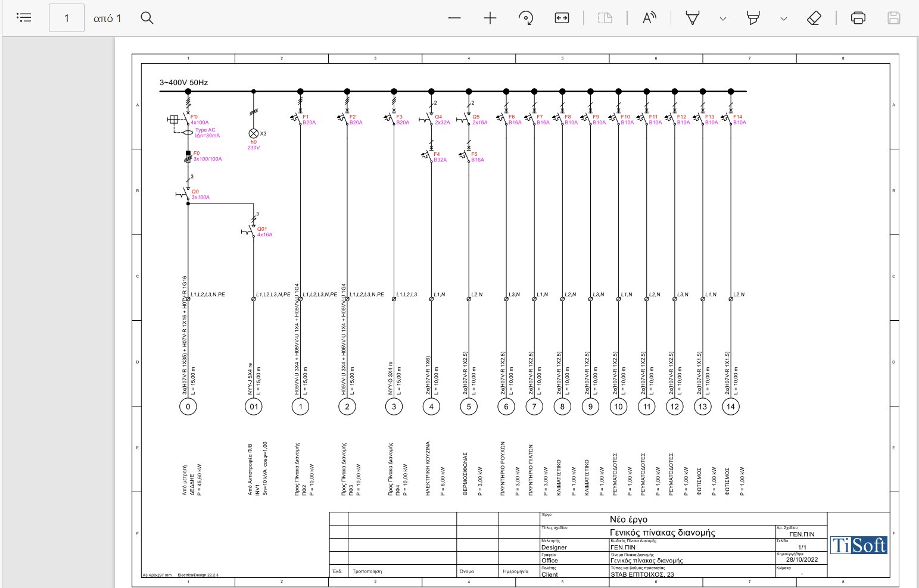
Task: Click the Save icon
Action: pos(893,18)
